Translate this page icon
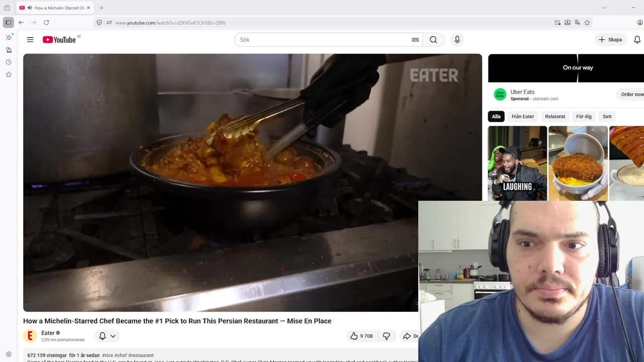The width and height of the screenshot is (644, 362). pyautogui.click(x=577, y=23)
